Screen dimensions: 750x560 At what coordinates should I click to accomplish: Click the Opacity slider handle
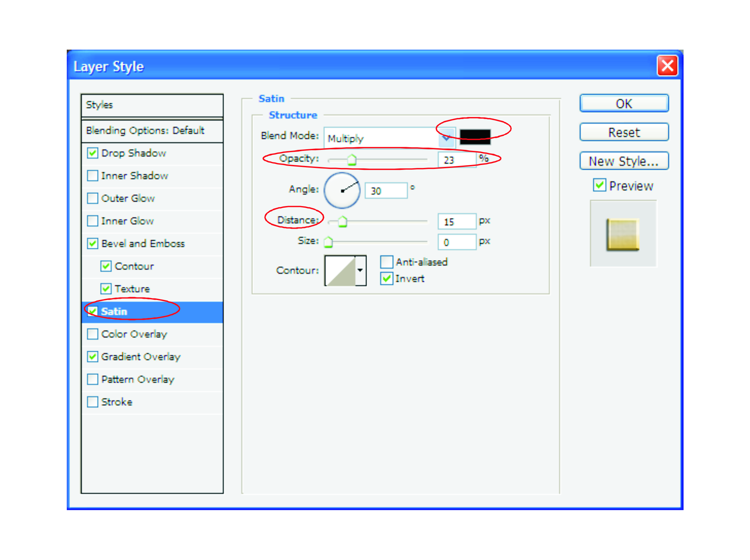point(352,160)
